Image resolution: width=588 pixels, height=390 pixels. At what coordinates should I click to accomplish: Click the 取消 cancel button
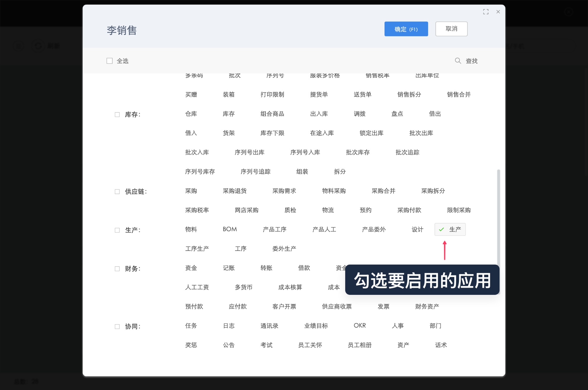coord(451,28)
